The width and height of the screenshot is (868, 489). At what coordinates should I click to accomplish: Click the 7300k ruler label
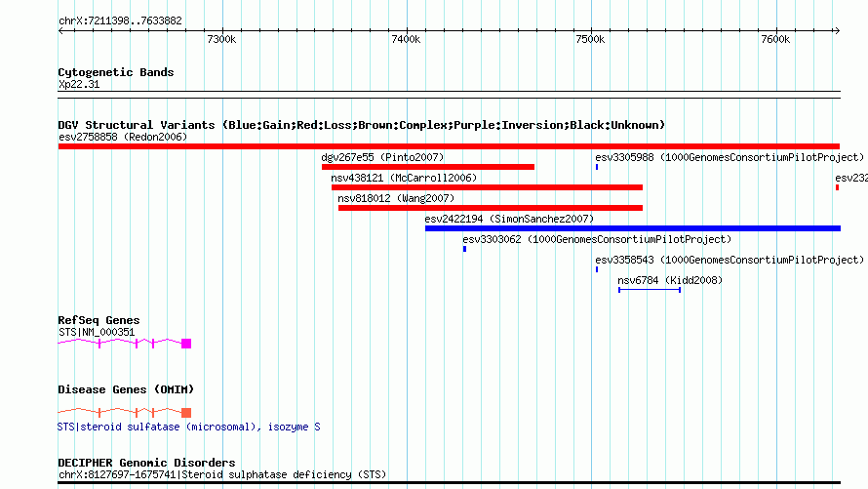click(221, 40)
